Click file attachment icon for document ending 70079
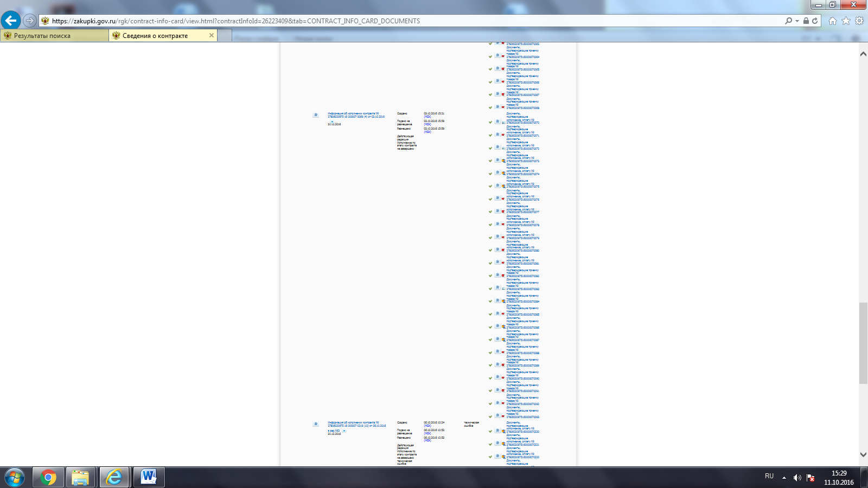This screenshot has height=488, width=868. tap(503, 237)
